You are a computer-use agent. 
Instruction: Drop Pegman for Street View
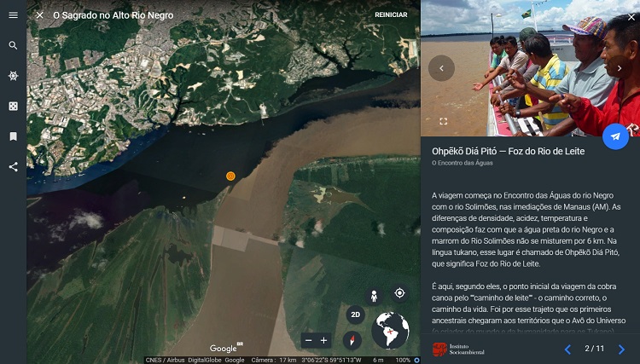373,296
